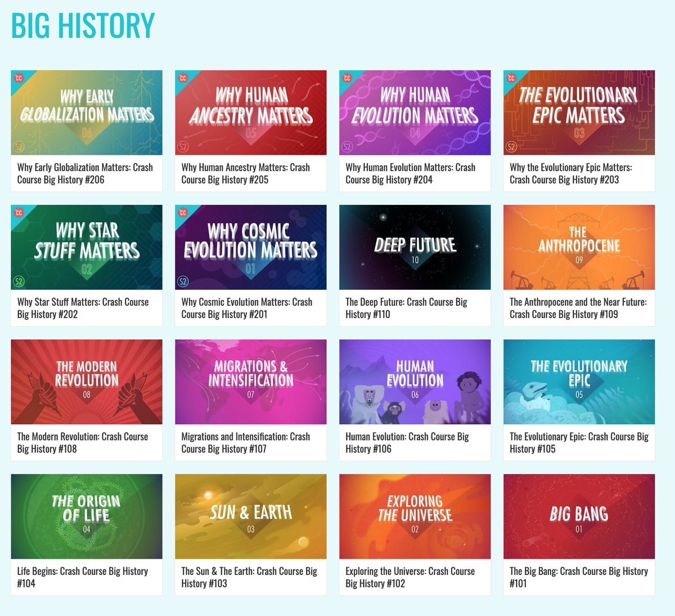This screenshot has height=616, width=675.
Task: Click title link Crash Course Big History #205
Action: click(x=246, y=173)
